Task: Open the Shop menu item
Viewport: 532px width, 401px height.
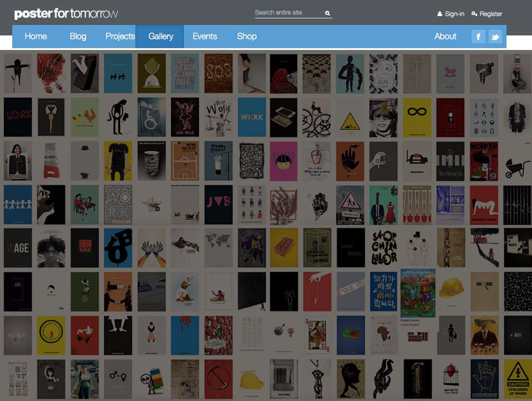Action: pyautogui.click(x=247, y=37)
